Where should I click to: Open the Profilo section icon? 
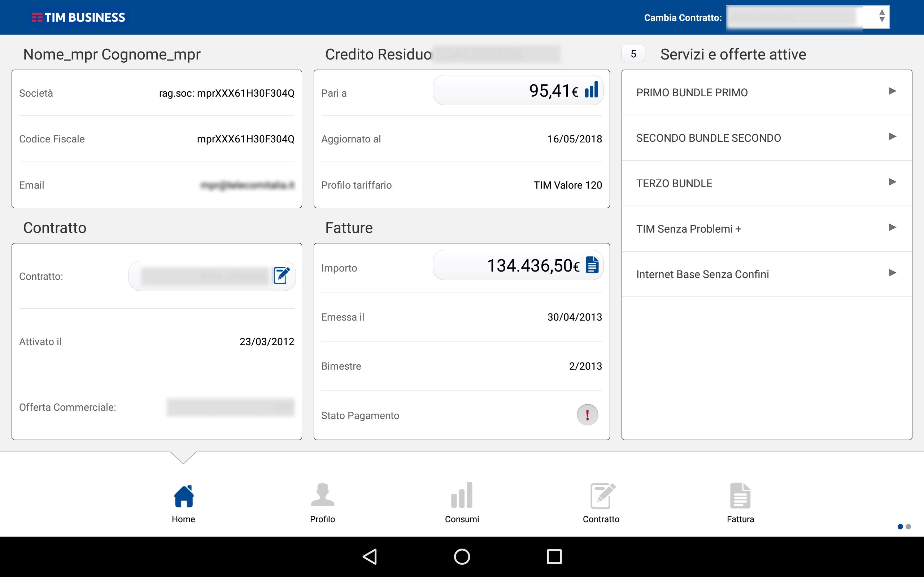[x=323, y=496]
